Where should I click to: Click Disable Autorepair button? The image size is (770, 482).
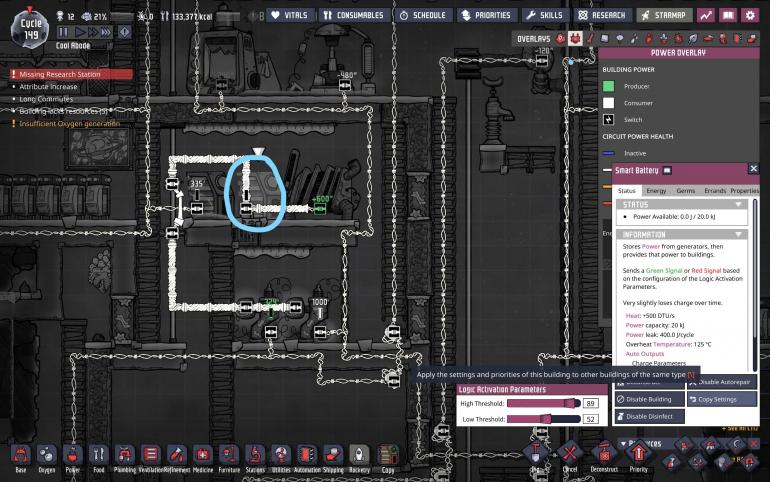click(722, 382)
